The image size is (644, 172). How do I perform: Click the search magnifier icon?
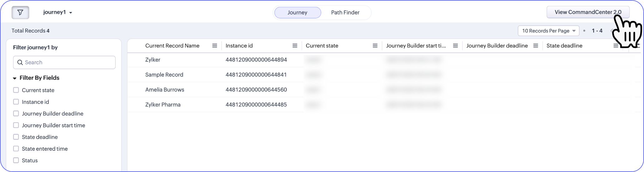coord(20,62)
